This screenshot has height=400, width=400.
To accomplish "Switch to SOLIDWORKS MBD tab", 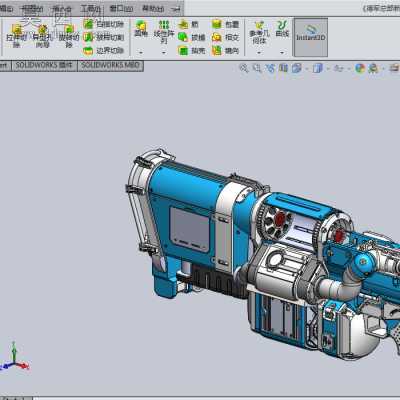I will tap(110, 65).
